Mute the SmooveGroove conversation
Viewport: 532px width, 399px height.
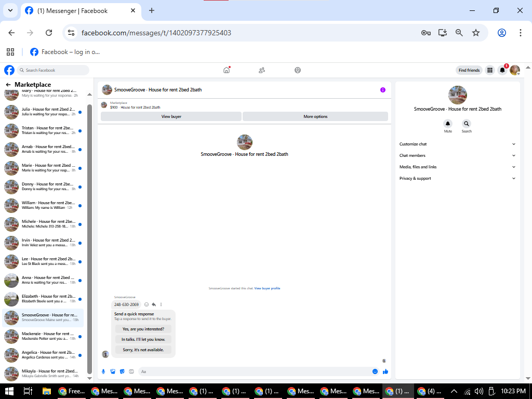pyautogui.click(x=448, y=124)
